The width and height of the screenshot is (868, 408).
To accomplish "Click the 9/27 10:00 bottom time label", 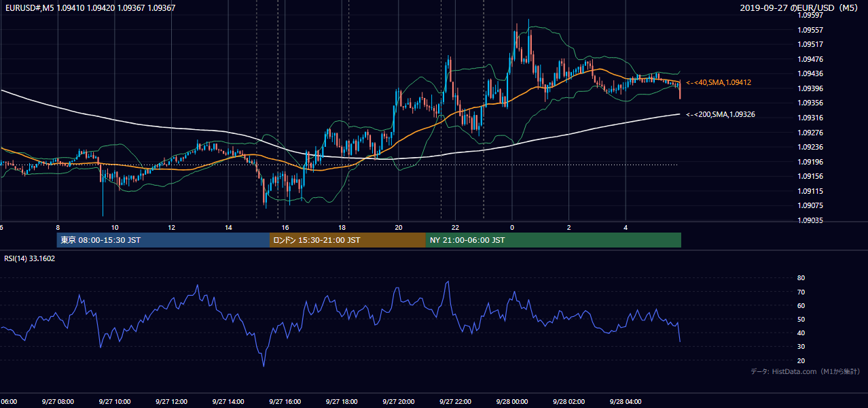I will click(x=114, y=401).
